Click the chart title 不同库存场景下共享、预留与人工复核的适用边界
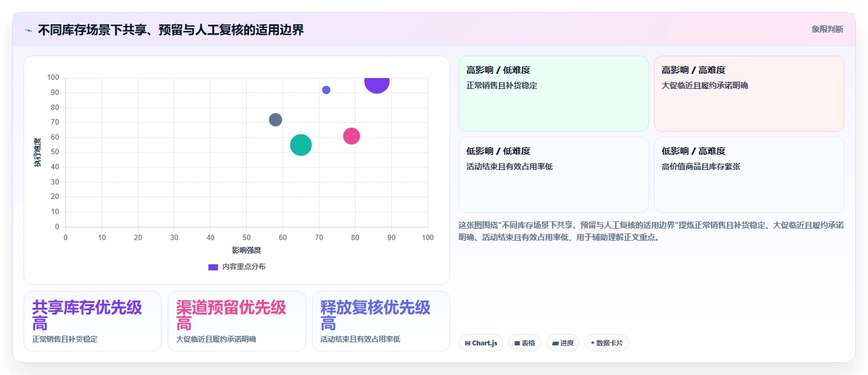The width and height of the screenshot is (868, 375). click(171, 30)
